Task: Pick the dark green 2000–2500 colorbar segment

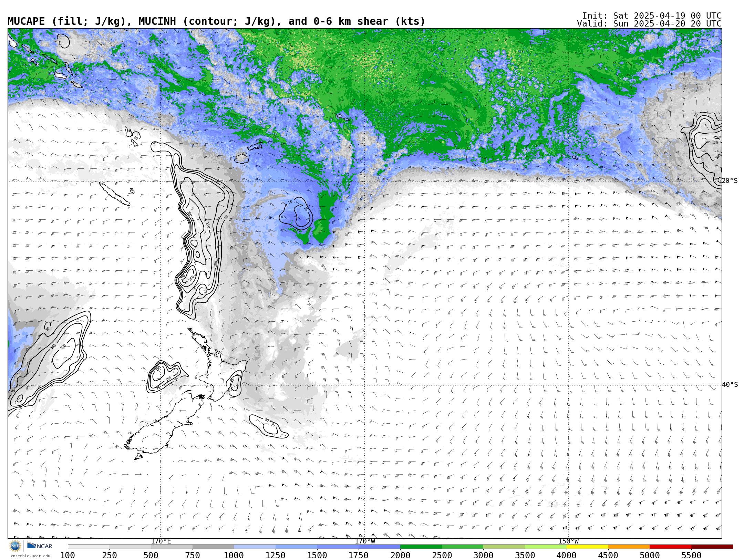Action: coord(421,547)
